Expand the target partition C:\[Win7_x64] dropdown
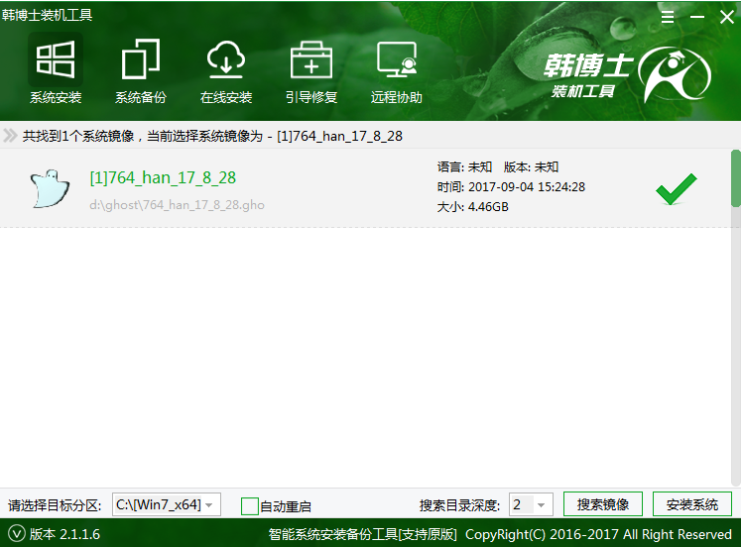 pyautogui.click(x=165, y=505)
